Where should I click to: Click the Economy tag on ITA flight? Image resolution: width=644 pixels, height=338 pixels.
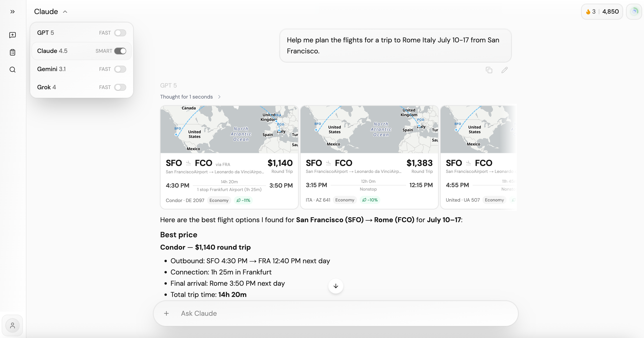[345, 200]
